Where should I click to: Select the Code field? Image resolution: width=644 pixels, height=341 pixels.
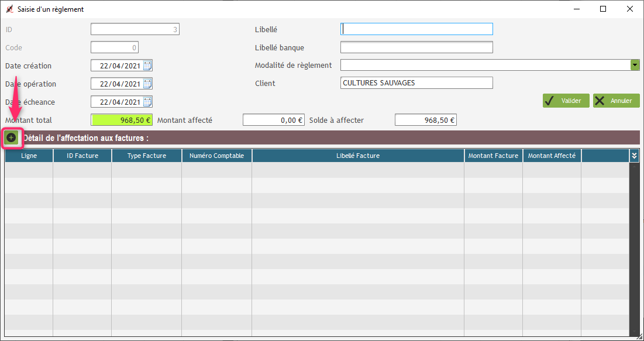coord(115,47)
